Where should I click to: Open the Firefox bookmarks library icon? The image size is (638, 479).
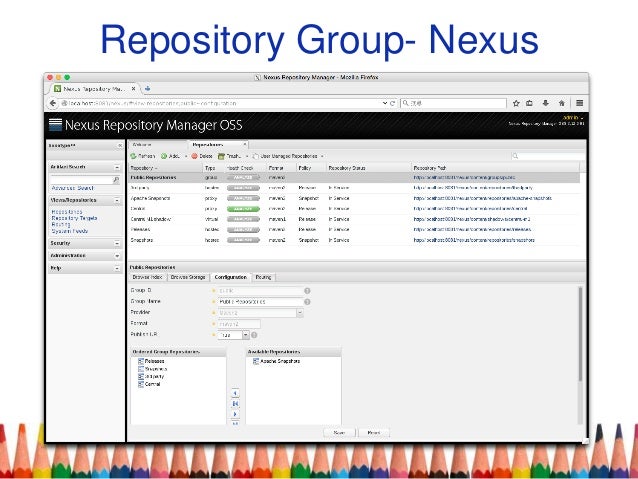[529, 103]
